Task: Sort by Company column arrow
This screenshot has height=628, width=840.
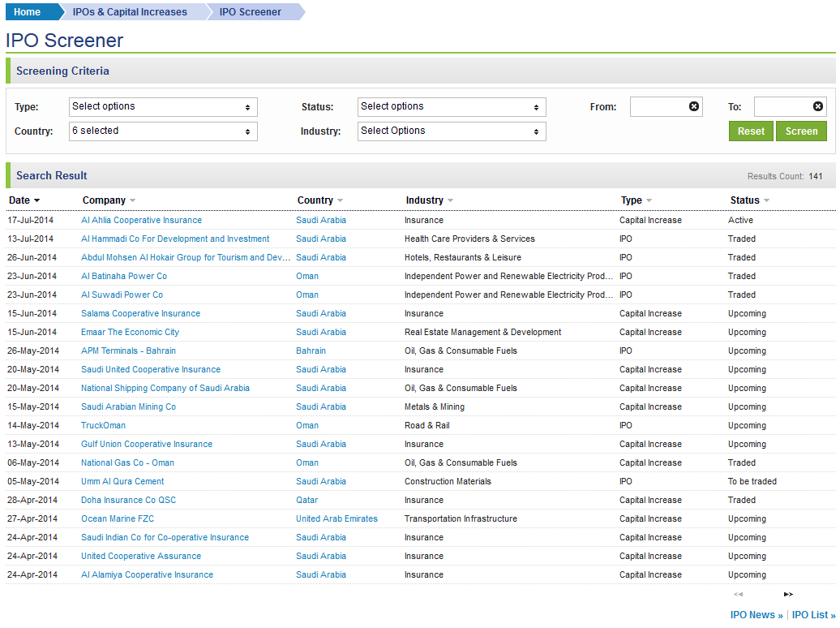Action: (132, 200)
